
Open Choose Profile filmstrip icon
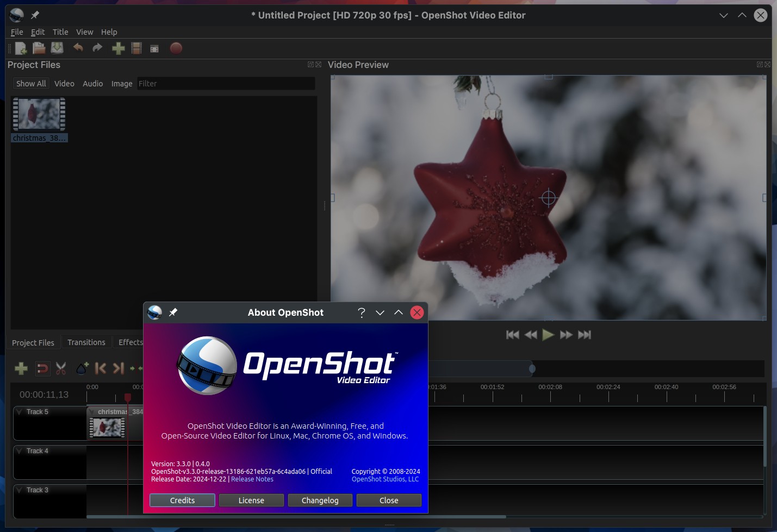coord(136,48)
